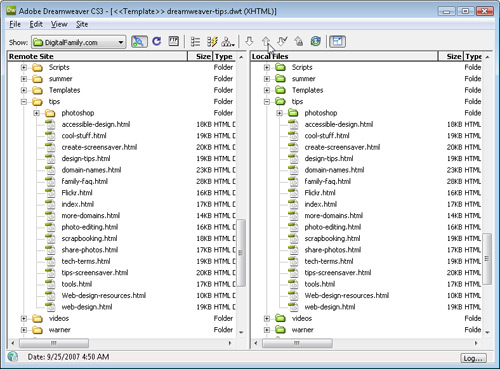This screenshot has width=500, height=369.
Task: Expand the photoshop folder in Remote Site
Action: [36, 113]
